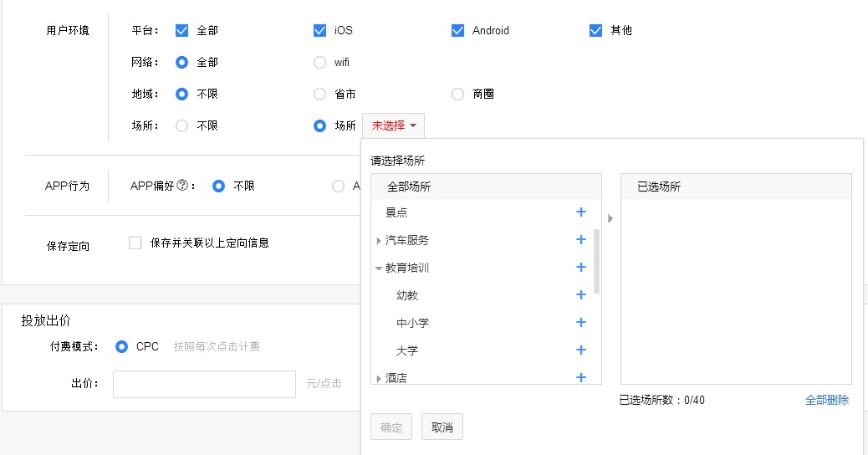Check 保存并关联以上定向信息 checkbox
This screenshot has width=868, height=455.
tap(135, 243)
